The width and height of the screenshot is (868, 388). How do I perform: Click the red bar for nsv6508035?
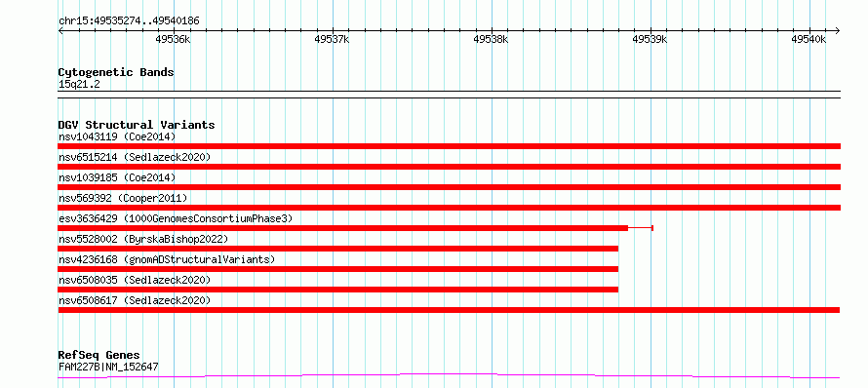[338, 290]
